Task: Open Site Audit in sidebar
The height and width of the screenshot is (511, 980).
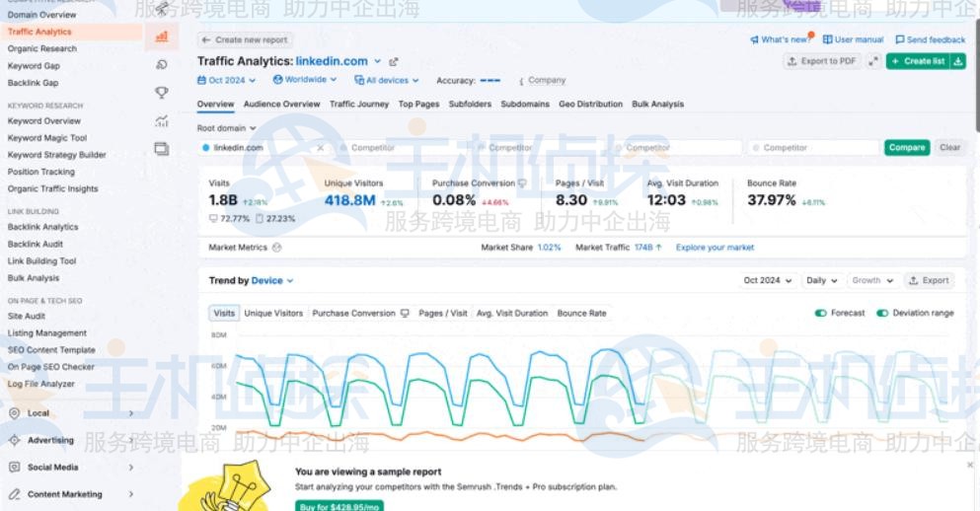Action: pos(27,316)
